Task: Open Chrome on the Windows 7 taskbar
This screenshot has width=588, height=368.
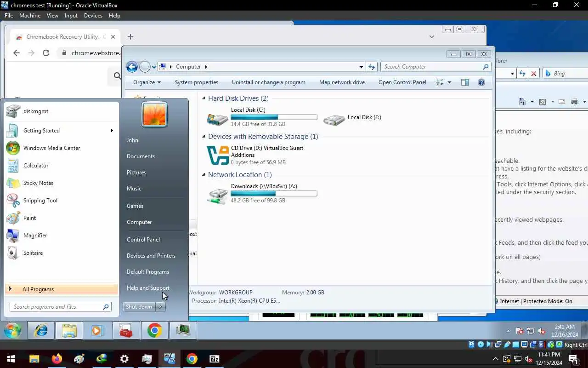Action: 154,330
